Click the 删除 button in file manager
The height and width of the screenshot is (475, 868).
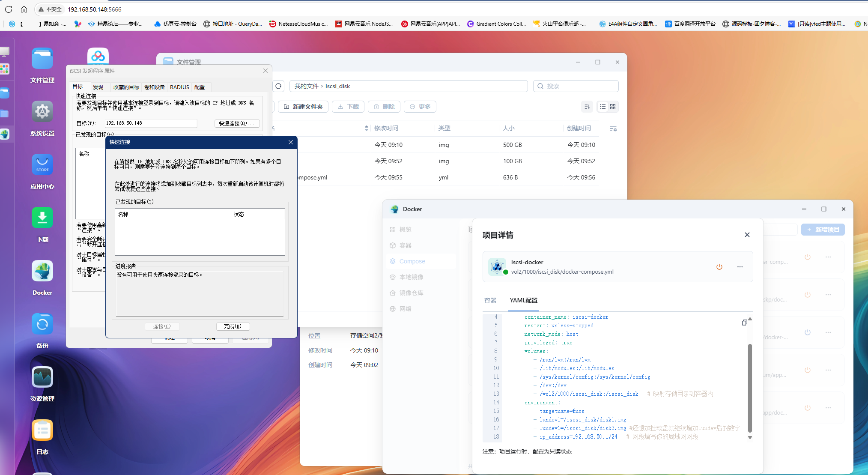click(x=384, y=107)
